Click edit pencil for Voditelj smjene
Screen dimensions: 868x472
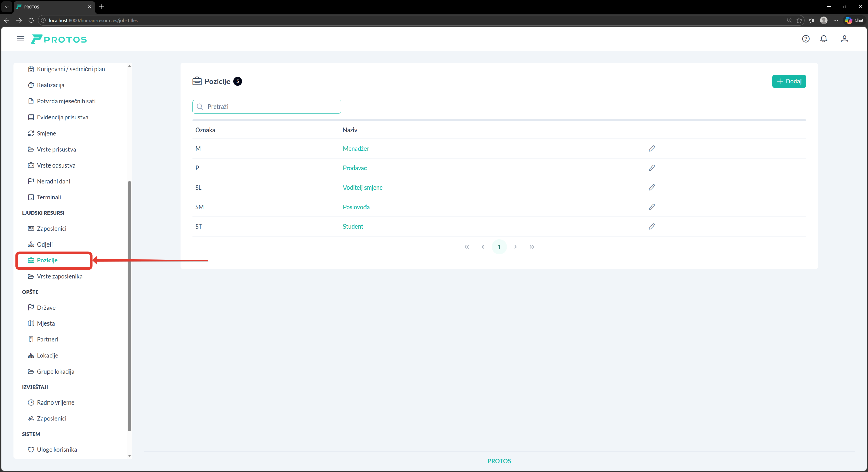pyautogui.click(x=652, y=188)
